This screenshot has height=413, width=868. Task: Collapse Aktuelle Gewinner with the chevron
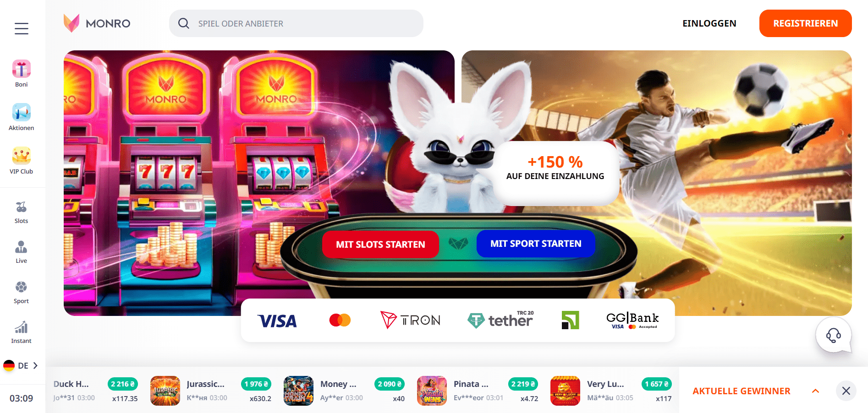(x=815, y=391)
